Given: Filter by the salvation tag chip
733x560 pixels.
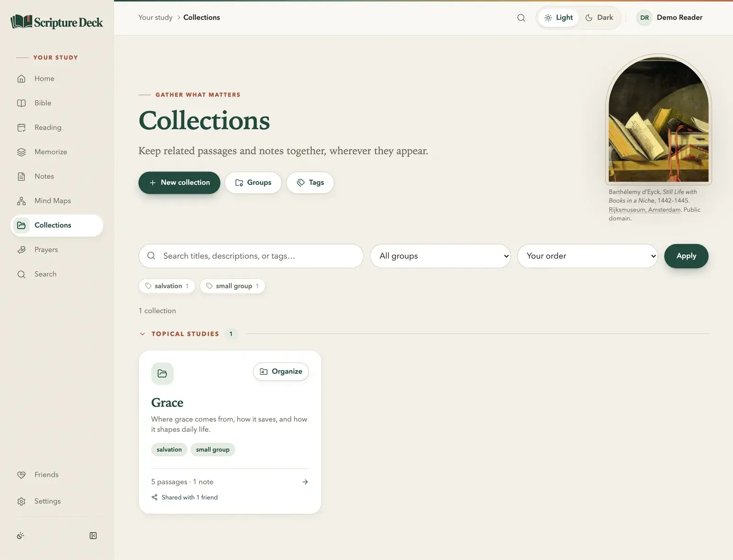Looking at the screenshot, I should [x=167, y=286].
